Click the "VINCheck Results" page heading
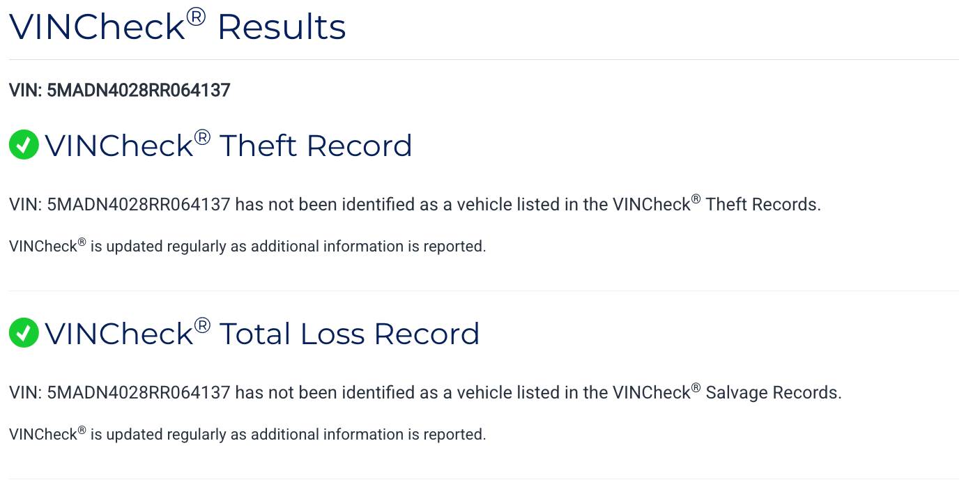Screen dimensions: 980x503 pos(177,26)
